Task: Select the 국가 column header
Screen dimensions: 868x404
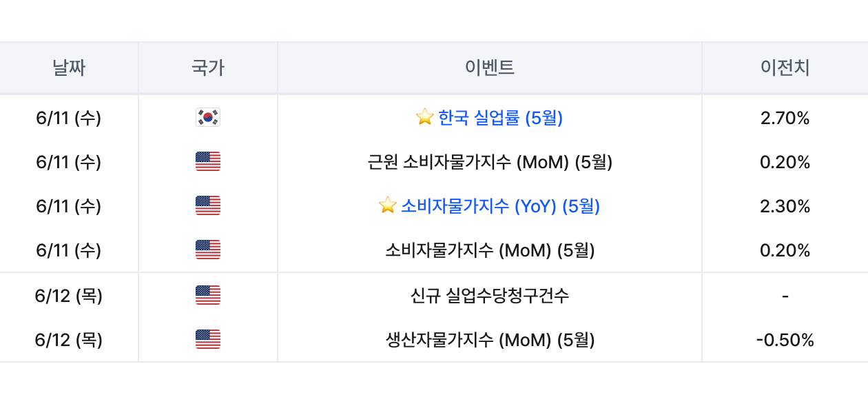Action: 208,68
